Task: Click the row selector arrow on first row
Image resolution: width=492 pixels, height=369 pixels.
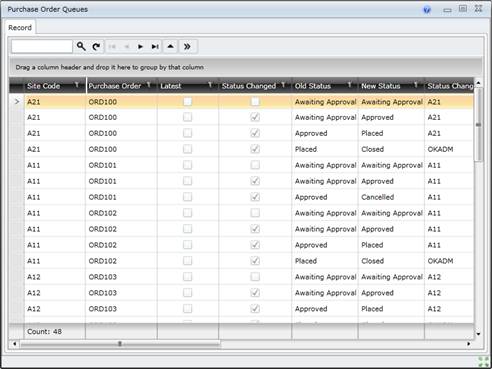Action: (17, 101)
